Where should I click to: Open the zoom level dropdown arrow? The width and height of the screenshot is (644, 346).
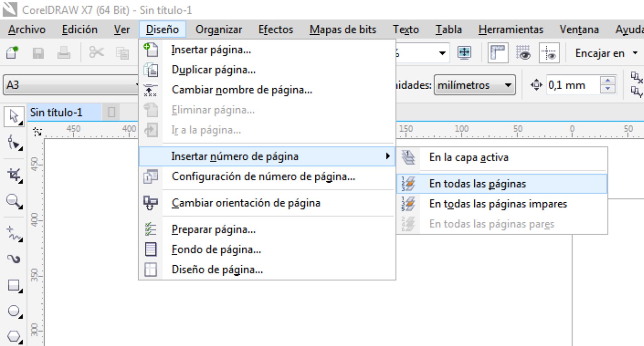442,53
